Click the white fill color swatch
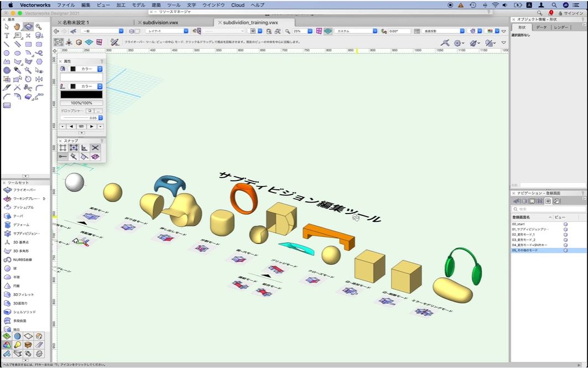Screen dimensions: 588x368 81,77
